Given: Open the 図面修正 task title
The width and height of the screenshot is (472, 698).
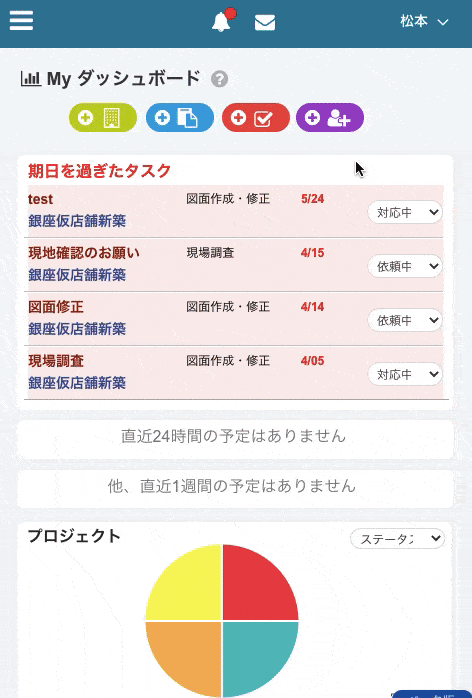Looking at the screenshot, I should (x=56, y=307).
